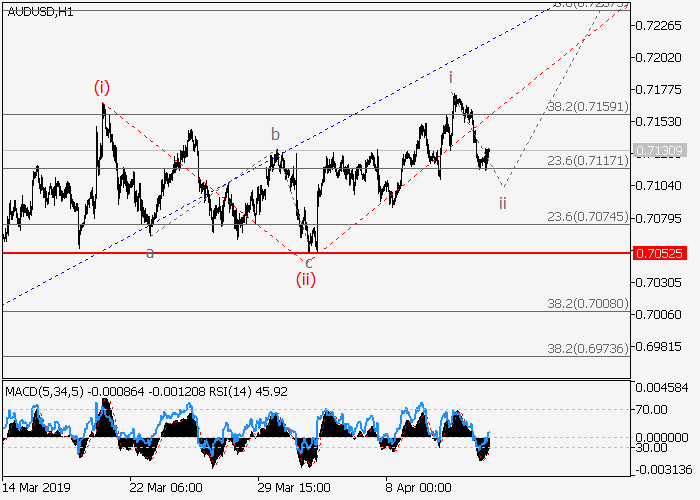This screenshot has width=700, height=500.
Task: Select the small 'ii' forecast wave label
Action: pyautogui.click(x=502, y=202)
